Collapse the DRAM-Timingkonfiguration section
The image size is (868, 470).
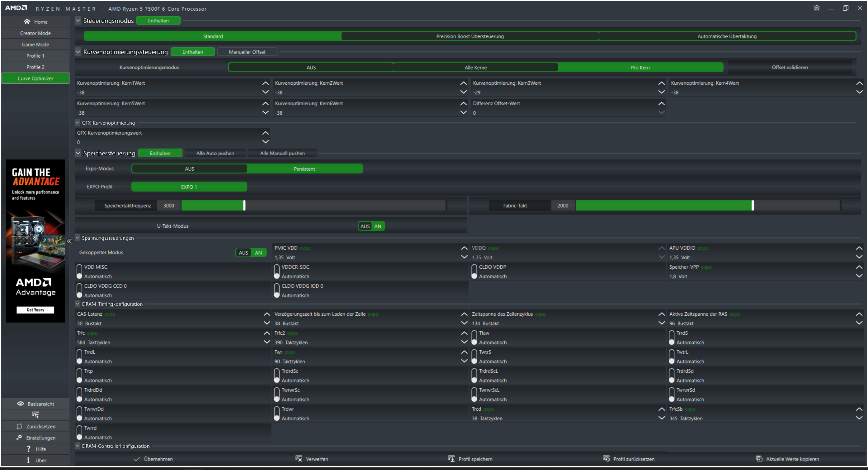pyautogui.click(x=77, y=304)
